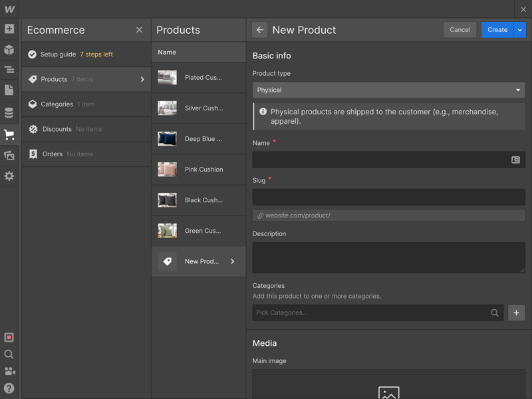532x399 pixels.
Task: Select Categories in the Ecommerce panel
Action: click(57, 104)
